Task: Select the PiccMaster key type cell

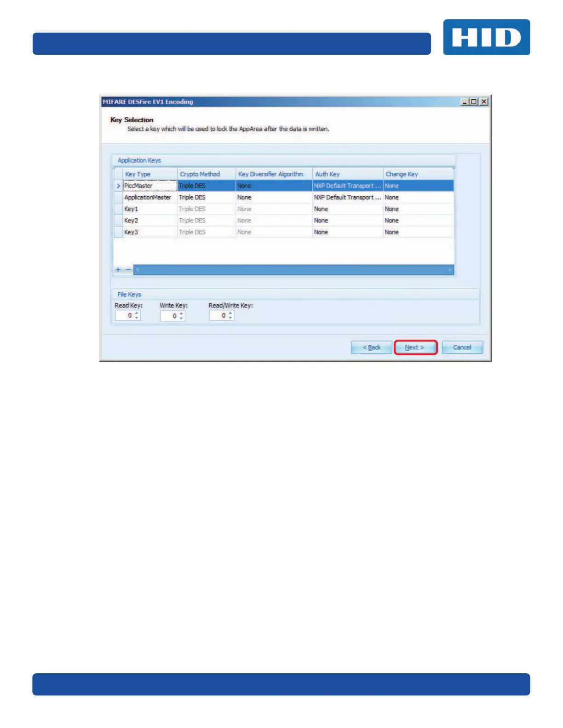Action: [150, 186]
